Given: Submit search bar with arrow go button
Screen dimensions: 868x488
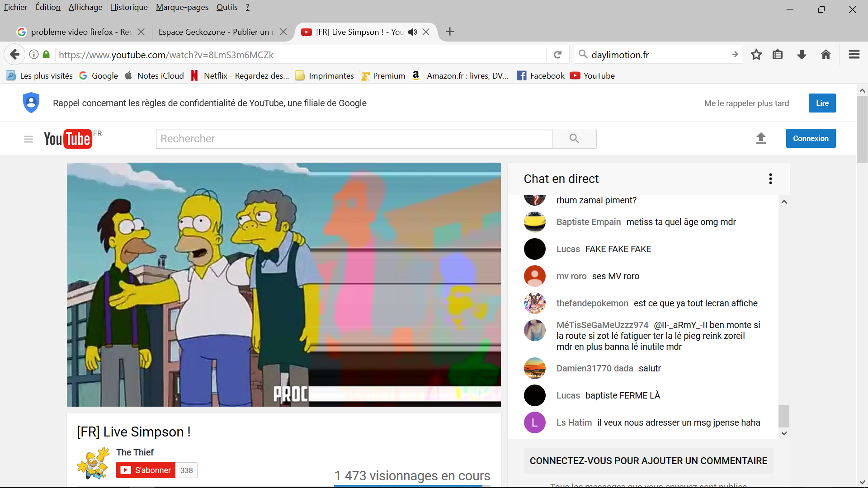Looking at the screenshot, I should tap(735, 55).
